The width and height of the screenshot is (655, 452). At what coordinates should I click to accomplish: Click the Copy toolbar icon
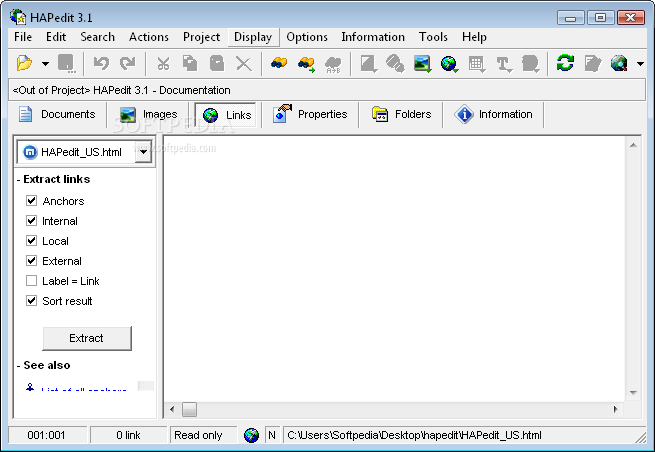[x=190, y=63]
